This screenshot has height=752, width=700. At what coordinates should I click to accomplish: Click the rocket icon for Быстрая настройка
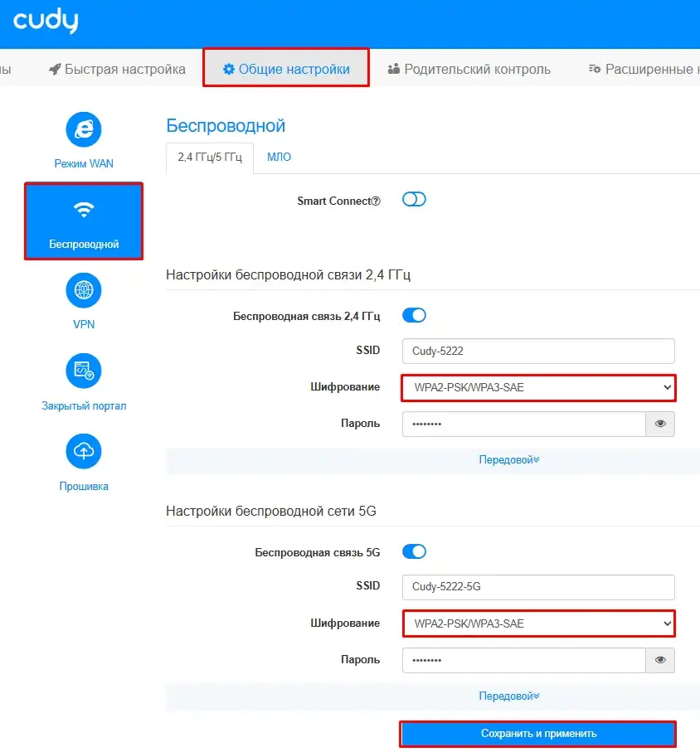[x=55, y=69]
